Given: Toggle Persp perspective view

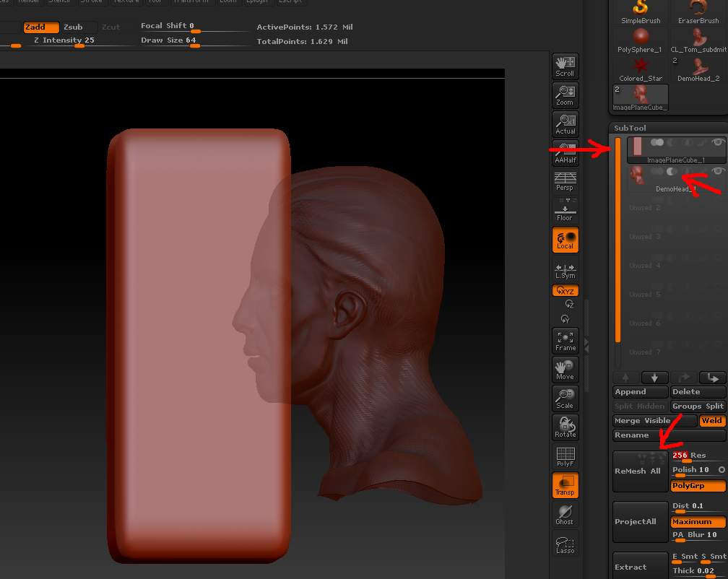Looking at the screenshot, I should [565, 181].
